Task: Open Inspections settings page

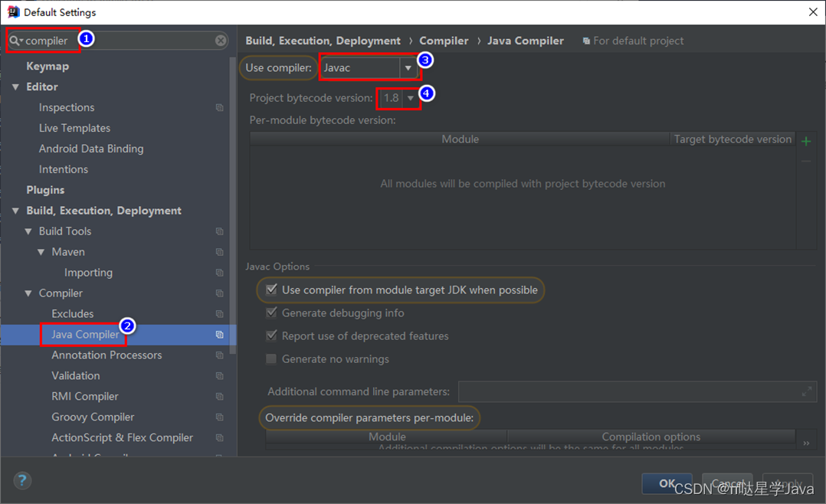Action: click(x=67, y=107)
